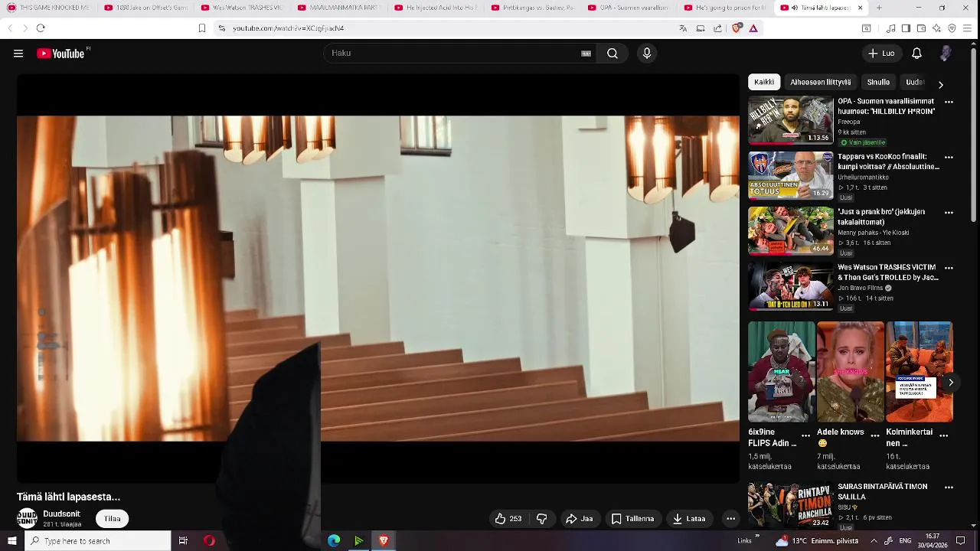Screen dimensions: 980x551
Task: Download video with Lataa button
Action: point(689,519)
